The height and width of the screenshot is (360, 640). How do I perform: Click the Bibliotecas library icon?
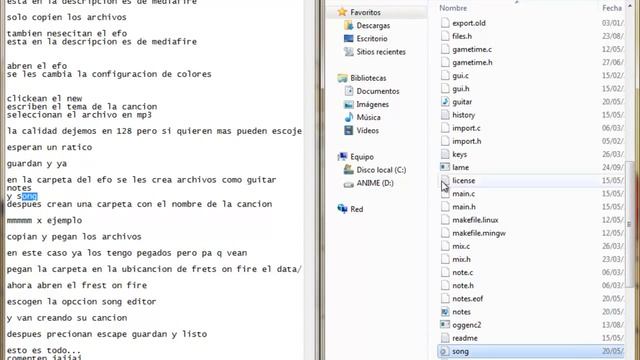click(342, 78)
